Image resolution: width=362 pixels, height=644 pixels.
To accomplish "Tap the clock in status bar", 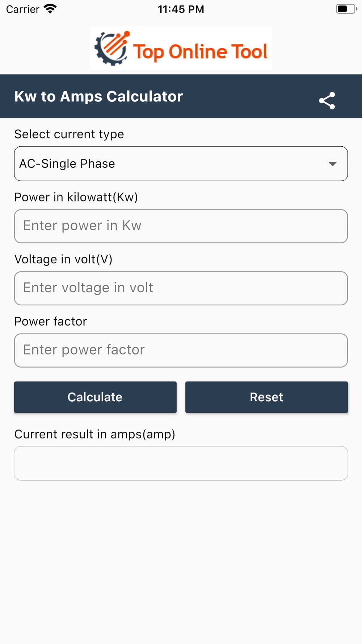I will 181,9.
